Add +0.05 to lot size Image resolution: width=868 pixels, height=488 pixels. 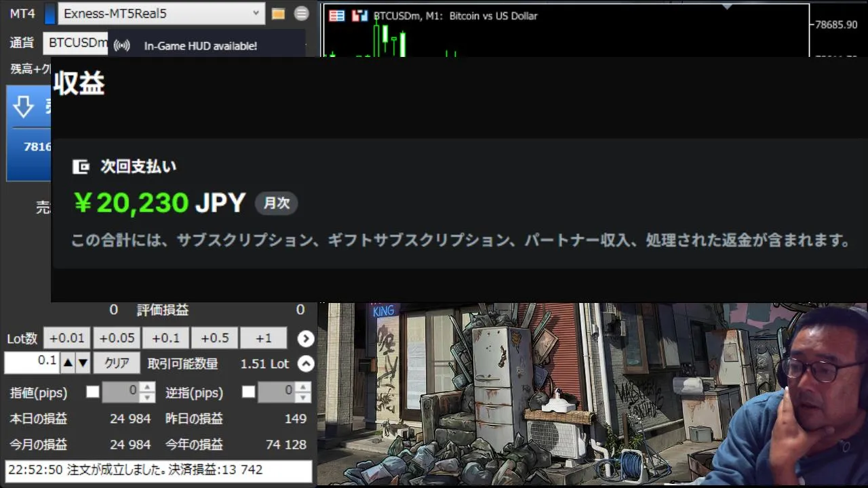117,338
